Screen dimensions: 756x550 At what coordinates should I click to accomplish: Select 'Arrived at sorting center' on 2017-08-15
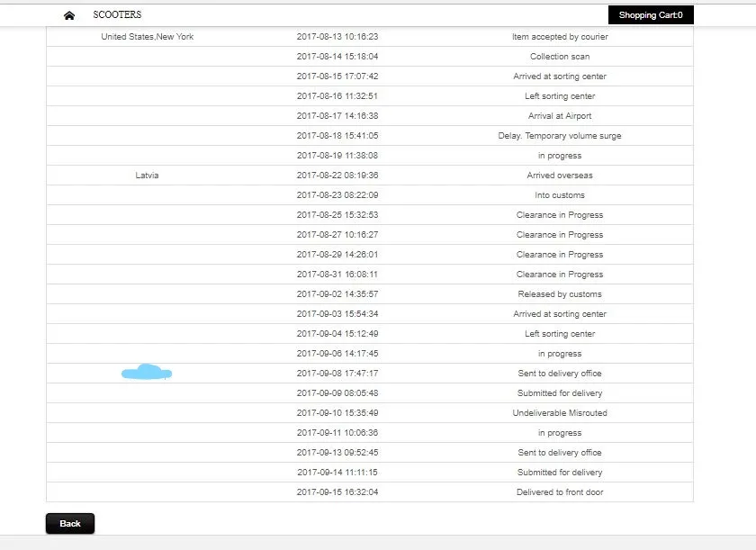560,77
